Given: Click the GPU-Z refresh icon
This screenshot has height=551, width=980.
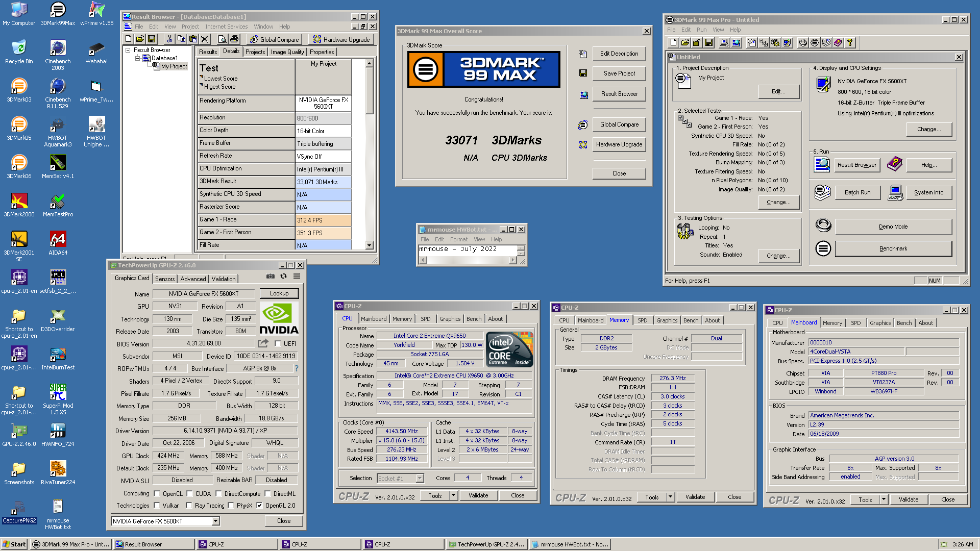Looking at the screenshot, I should [x=283, y=276].
